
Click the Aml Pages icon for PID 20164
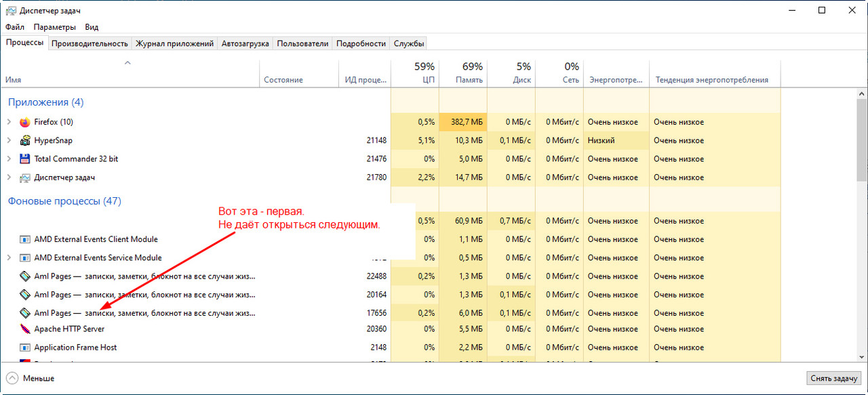click(x=25, y=295)
